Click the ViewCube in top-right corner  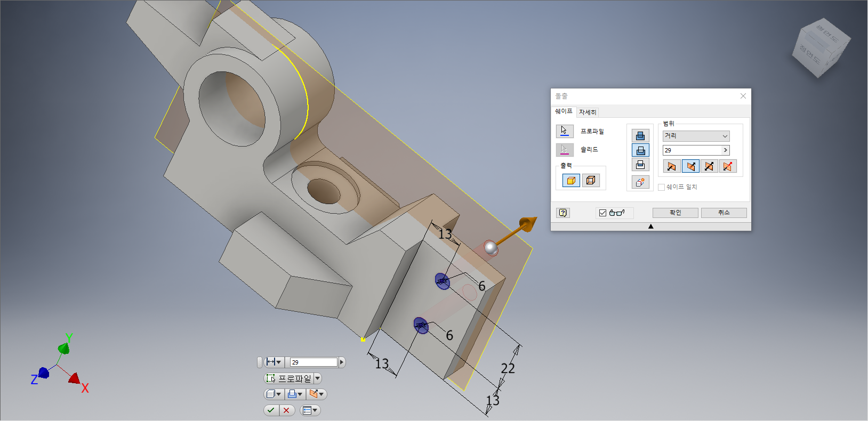click(821, 48)
